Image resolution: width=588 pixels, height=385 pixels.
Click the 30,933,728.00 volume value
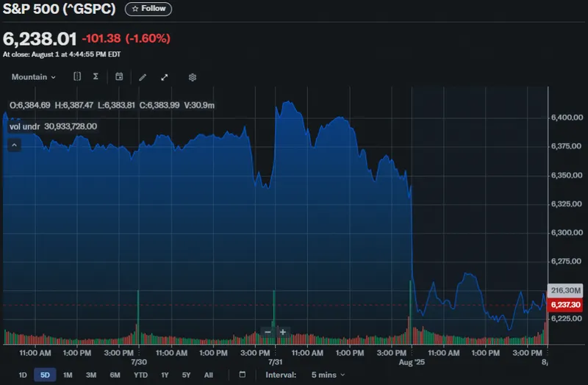pyautogui.click(x=71, y=126)
